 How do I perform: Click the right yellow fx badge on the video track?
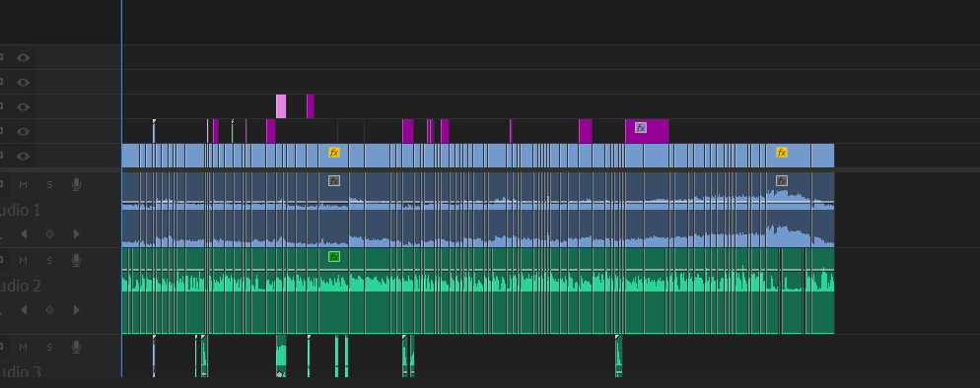click(781, 153)
